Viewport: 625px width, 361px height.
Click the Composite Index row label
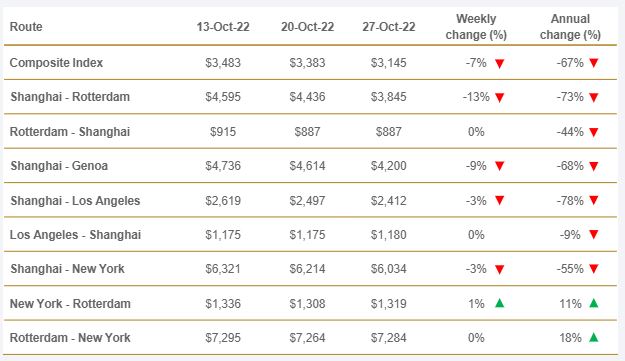tap(56, 63)
